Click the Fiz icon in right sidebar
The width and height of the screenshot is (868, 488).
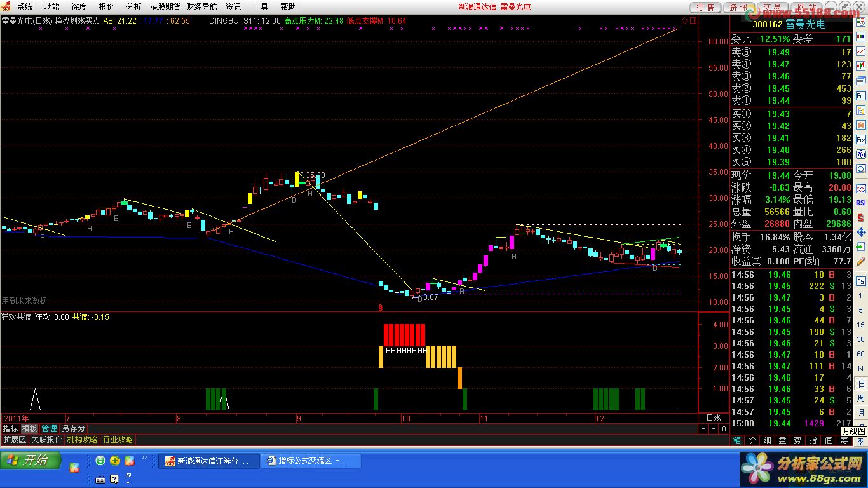tap(861, 139)
